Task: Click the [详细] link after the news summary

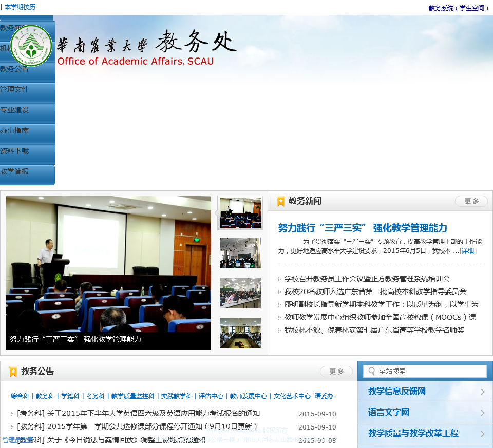Action: click(x=468, y=251)
